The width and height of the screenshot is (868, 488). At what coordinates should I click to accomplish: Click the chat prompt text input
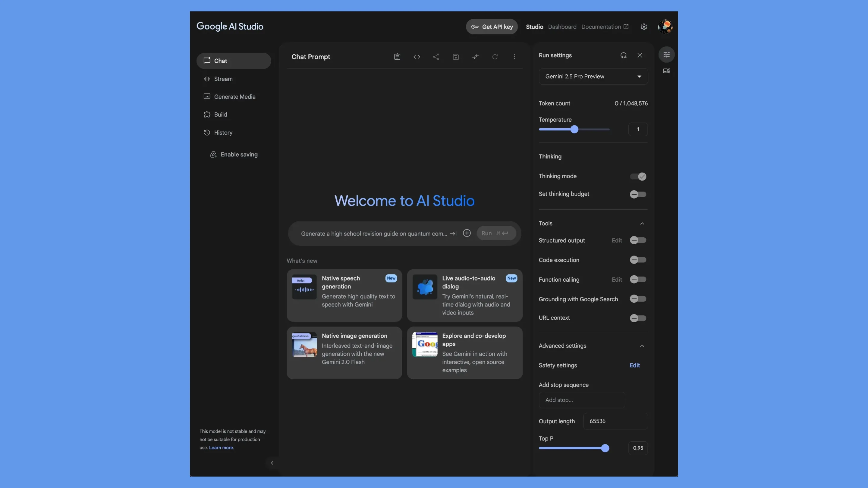click(374, 233)
